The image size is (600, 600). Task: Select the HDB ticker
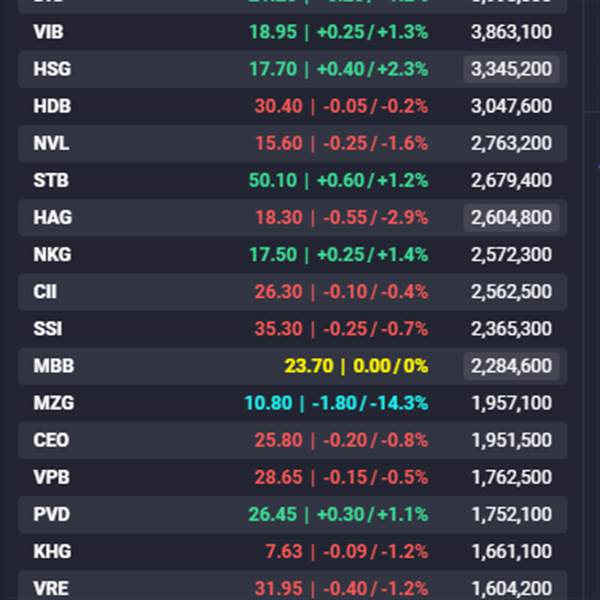point(52,106)
